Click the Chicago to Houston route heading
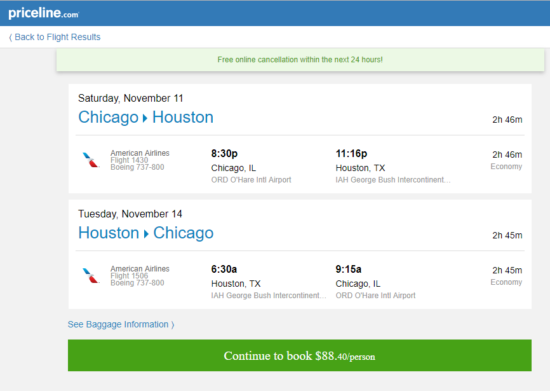This screenshot has height=391, width=550. coord(146,117)
